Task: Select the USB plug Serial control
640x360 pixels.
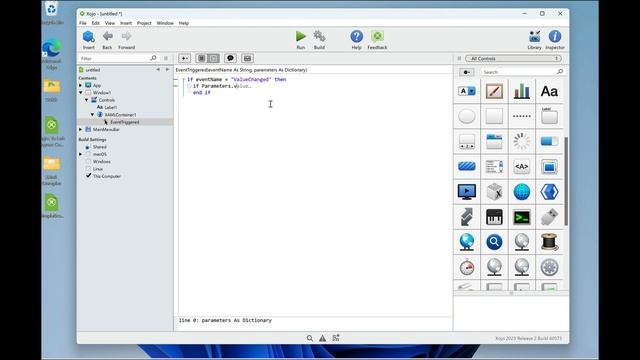Action: click(x=549, y=217)
